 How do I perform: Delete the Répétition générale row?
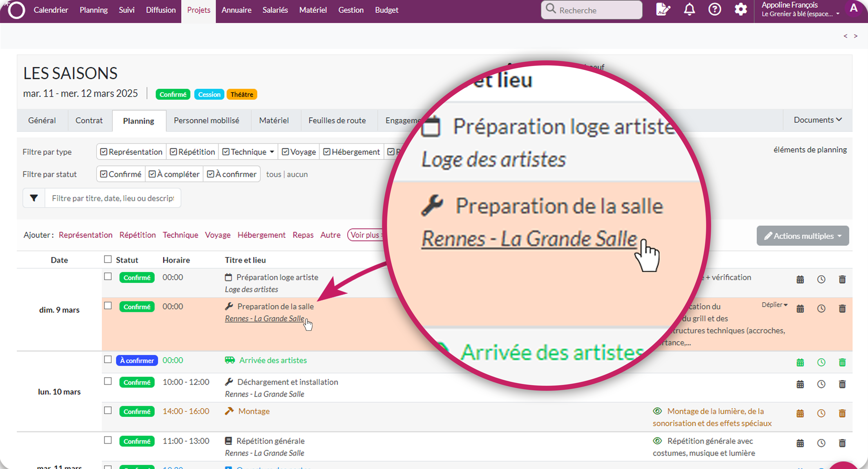(x=842, y=443)
